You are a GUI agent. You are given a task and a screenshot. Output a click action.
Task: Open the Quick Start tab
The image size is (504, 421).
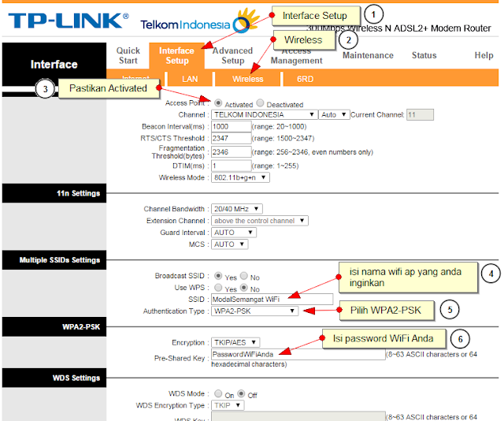click(128, 55)
